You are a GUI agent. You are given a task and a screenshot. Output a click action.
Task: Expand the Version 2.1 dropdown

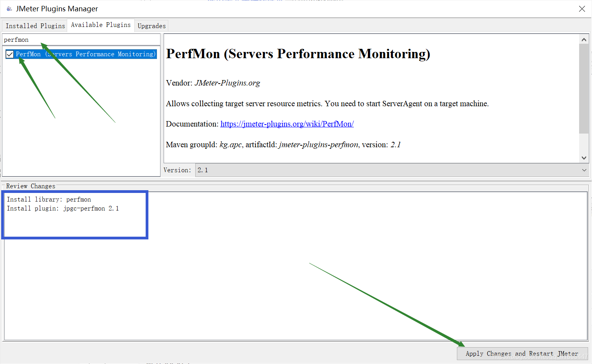pyautogui.click(x=392, y=170)
